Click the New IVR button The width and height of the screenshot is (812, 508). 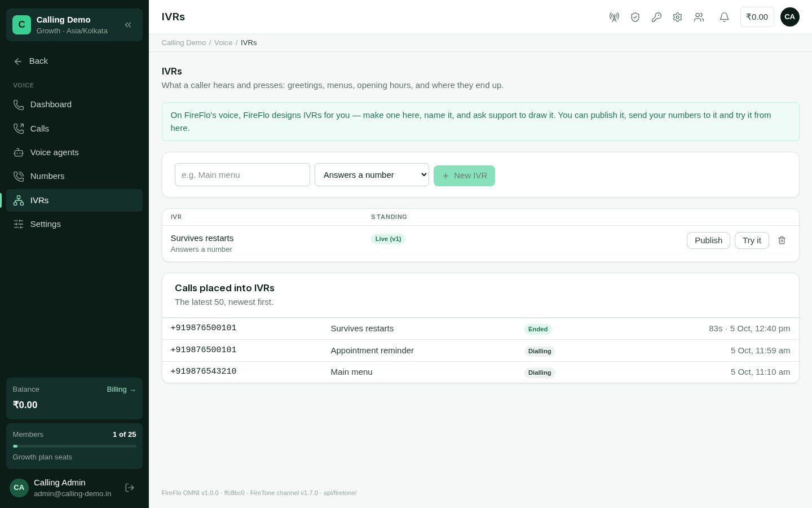click(x=464, y=176)
